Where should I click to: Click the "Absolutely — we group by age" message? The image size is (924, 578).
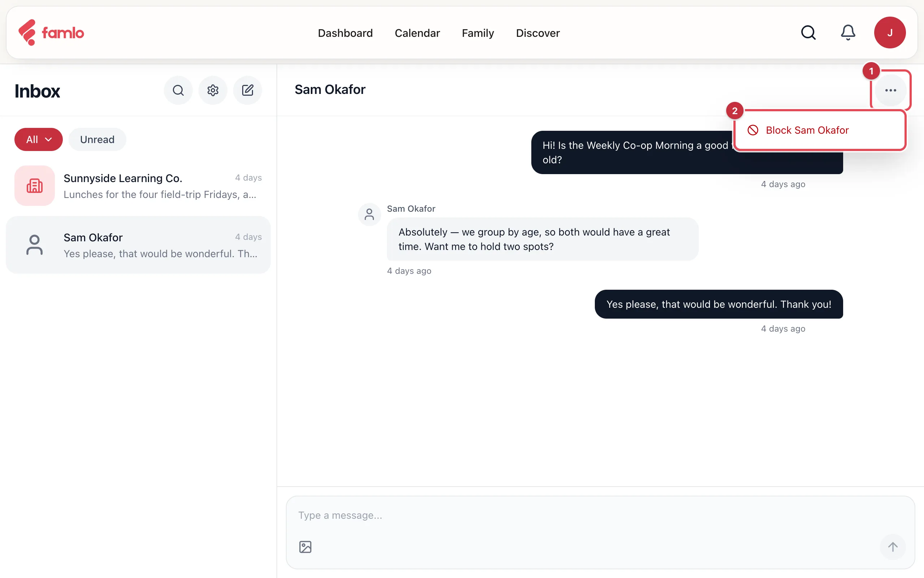[x=542, y=239]
